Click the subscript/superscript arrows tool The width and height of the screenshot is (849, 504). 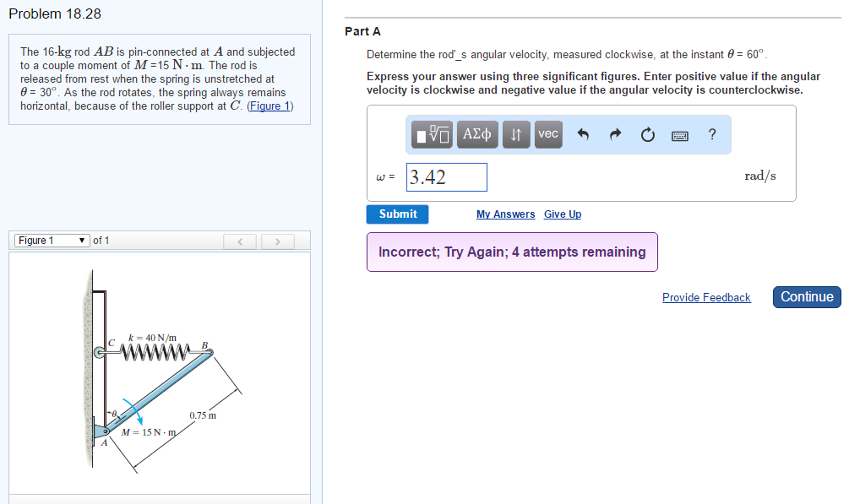516,134
